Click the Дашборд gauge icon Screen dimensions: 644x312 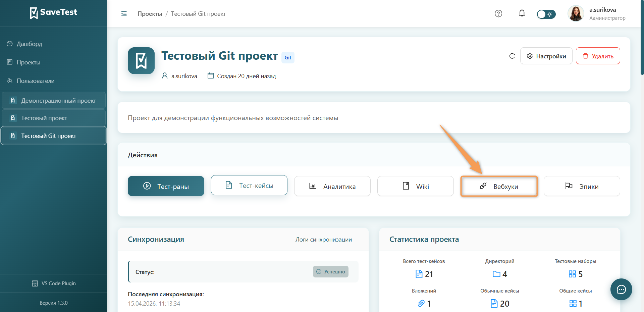pyautogui.click(x=10, y=44)
